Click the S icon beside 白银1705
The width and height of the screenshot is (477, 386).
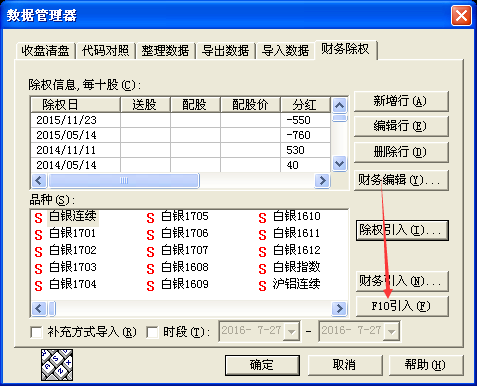pyautogui.click(x=150, y=218)
